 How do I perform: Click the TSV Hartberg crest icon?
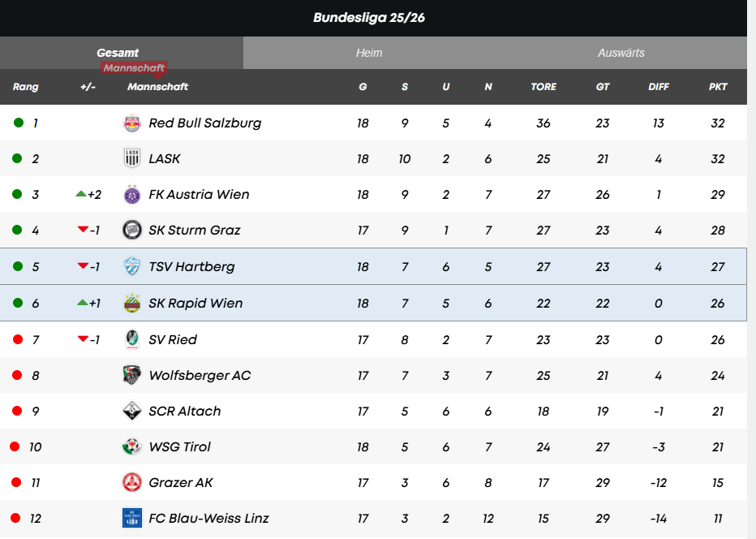click(131, 266)
